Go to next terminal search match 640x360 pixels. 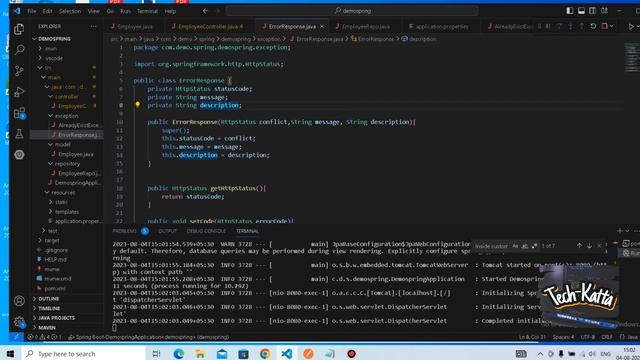pyautogui.click(x=589, y=246)
